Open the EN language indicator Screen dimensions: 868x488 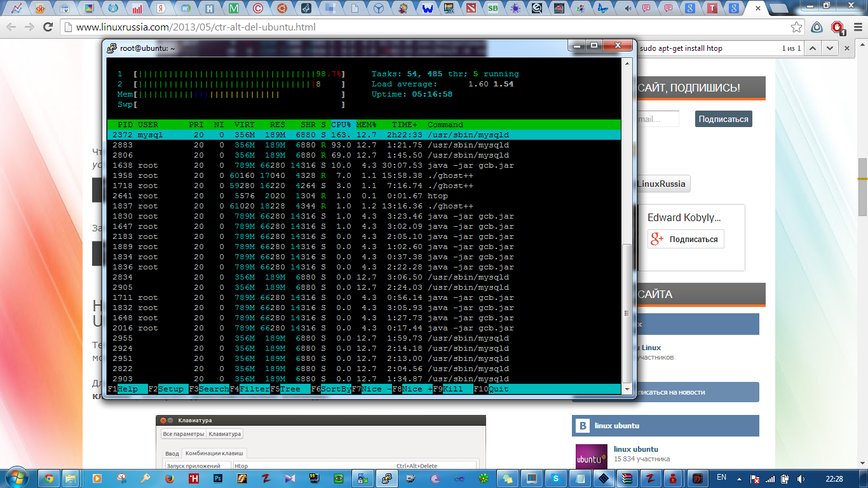pos(721,477)
